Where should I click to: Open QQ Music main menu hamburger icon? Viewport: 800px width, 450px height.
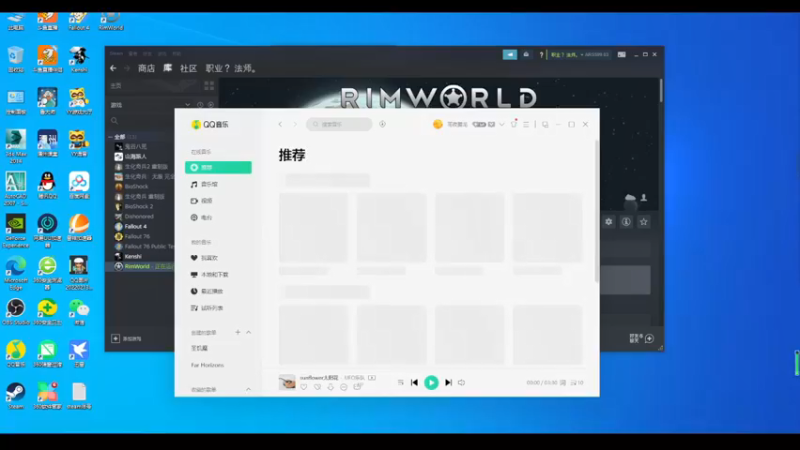tap(526, 124)
